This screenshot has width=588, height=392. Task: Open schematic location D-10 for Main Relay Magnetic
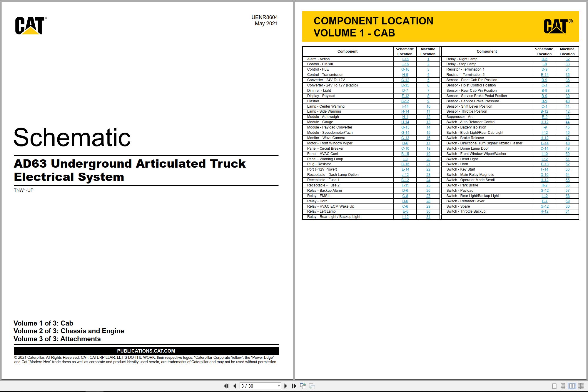[544, 175]
